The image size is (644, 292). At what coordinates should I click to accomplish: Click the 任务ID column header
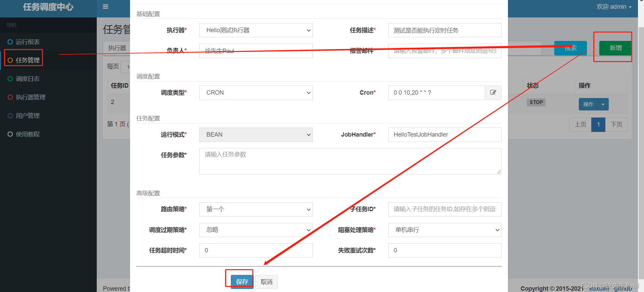click(120, 86)
